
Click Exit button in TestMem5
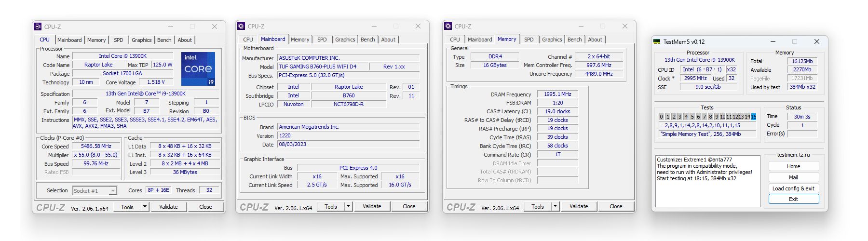(794, 199)
